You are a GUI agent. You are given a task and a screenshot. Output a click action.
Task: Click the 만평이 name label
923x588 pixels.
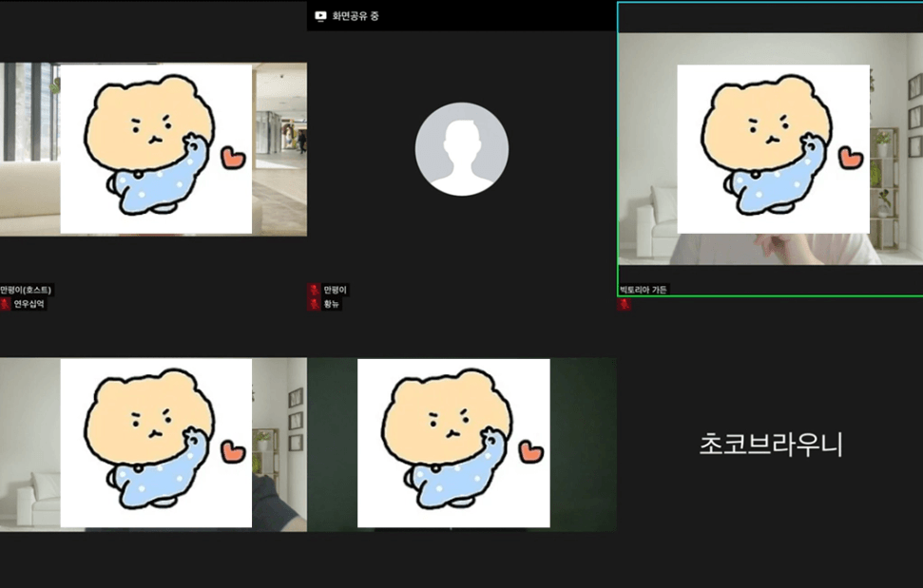335,290
